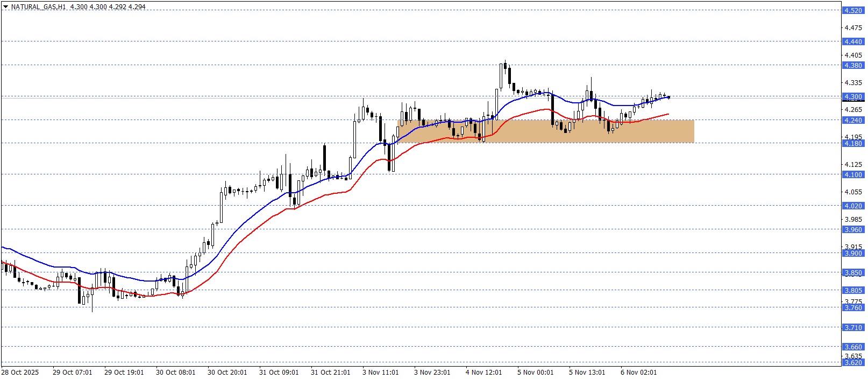Click the 28 Oct 2025 date label
Screen dimensions: 868x379
tap(20, 373)
